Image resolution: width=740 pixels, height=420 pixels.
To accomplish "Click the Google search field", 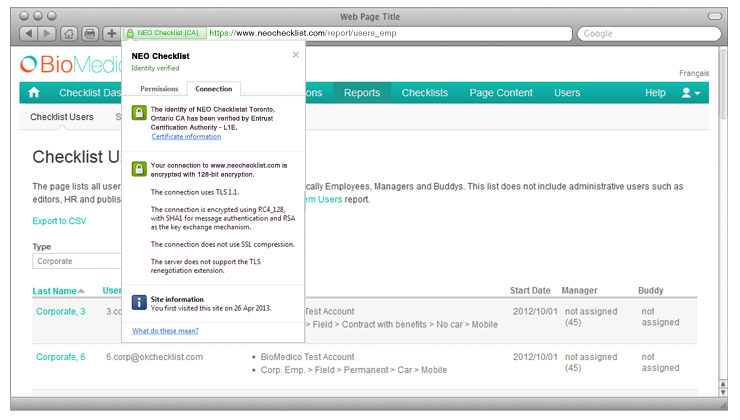I will click(x=649, y=34).
